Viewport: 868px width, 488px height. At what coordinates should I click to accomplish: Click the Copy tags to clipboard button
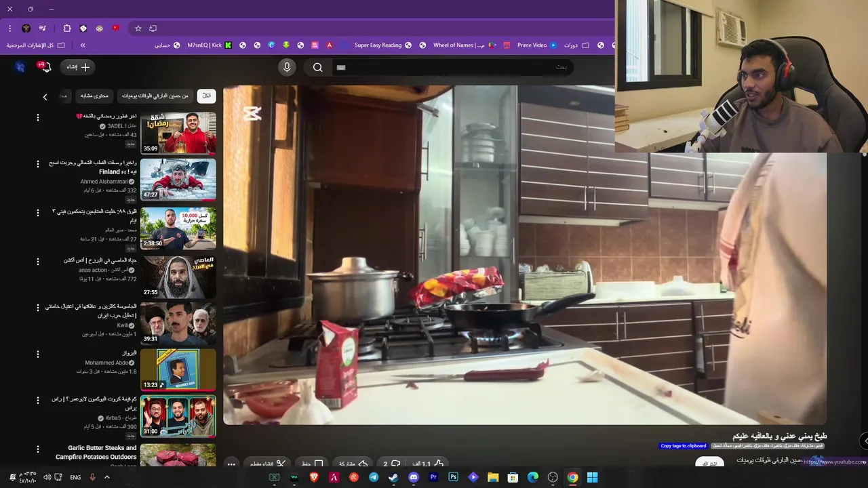pos(683,446)
